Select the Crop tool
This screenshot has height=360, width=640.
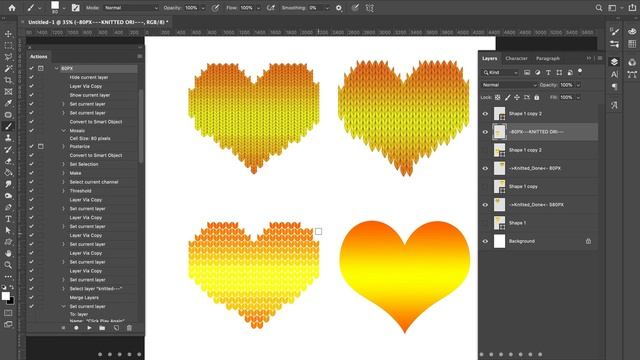pyautogui.click(x=8, y=80)
